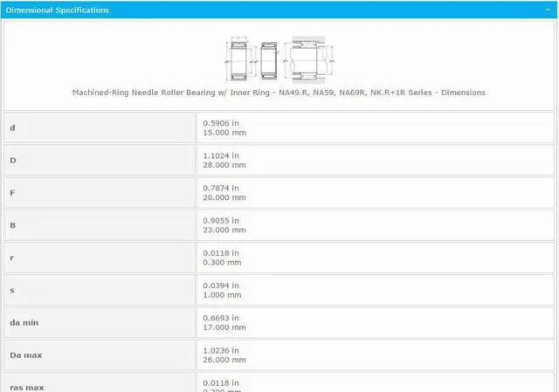Select the B dimension label

pyautogui.click(x=12, y=225)
